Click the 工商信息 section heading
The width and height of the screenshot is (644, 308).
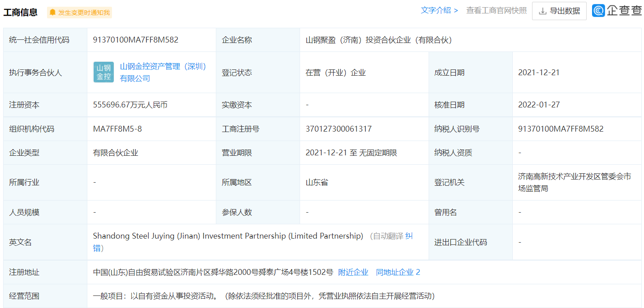pyautogui.click(x=21, y=13)
